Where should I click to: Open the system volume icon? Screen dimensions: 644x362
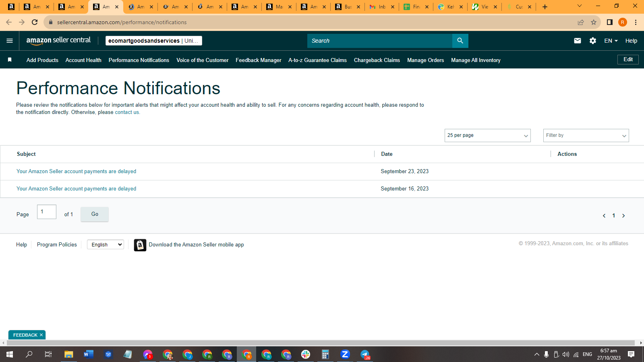point(565,354)
